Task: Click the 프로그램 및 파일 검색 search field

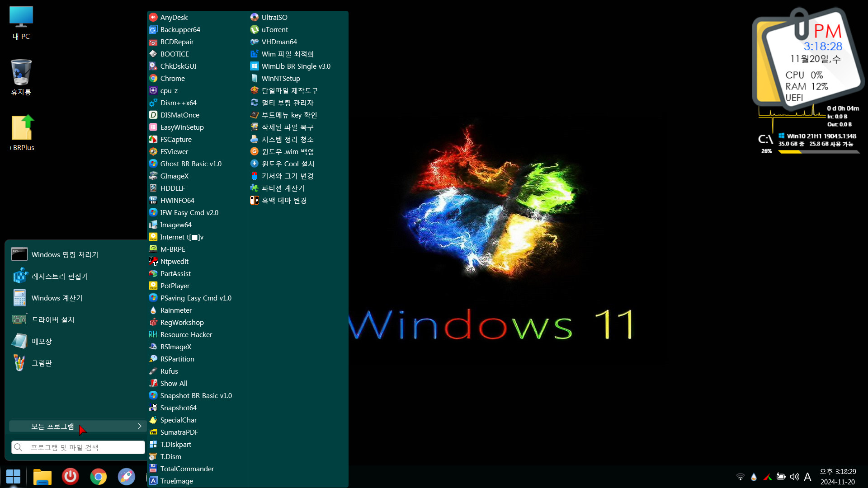Action: 78,447
